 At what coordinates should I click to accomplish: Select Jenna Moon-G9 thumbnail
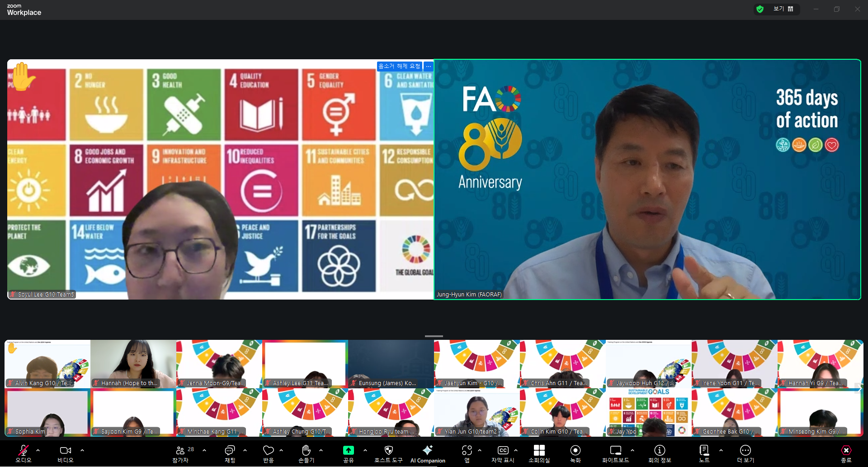click(x=219, y=364)
